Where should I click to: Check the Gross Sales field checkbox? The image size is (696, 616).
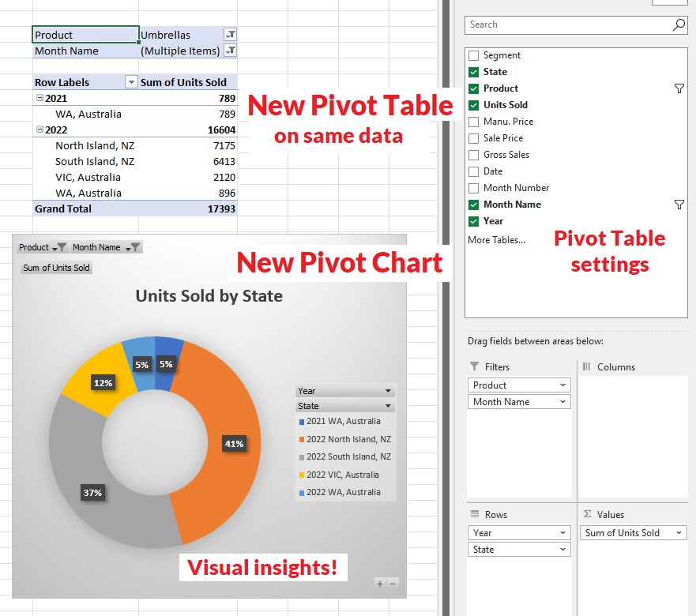click(474, 155)
